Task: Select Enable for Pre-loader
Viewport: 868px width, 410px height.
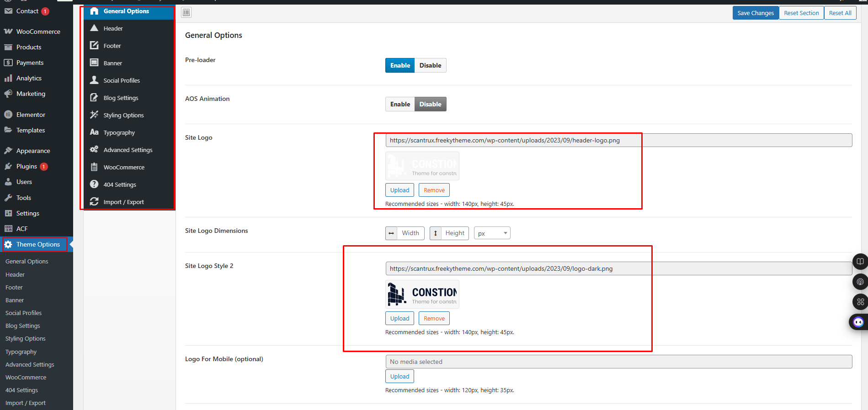Action: point(400,65)
